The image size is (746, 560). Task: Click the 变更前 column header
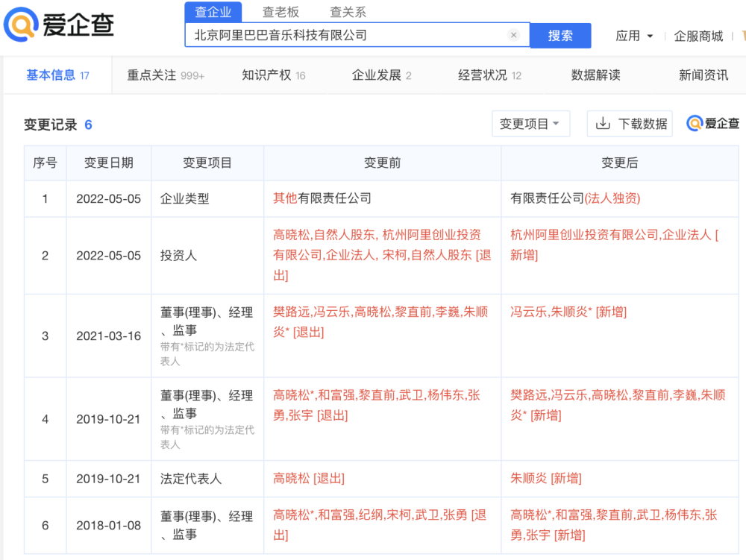click(383, 163)
